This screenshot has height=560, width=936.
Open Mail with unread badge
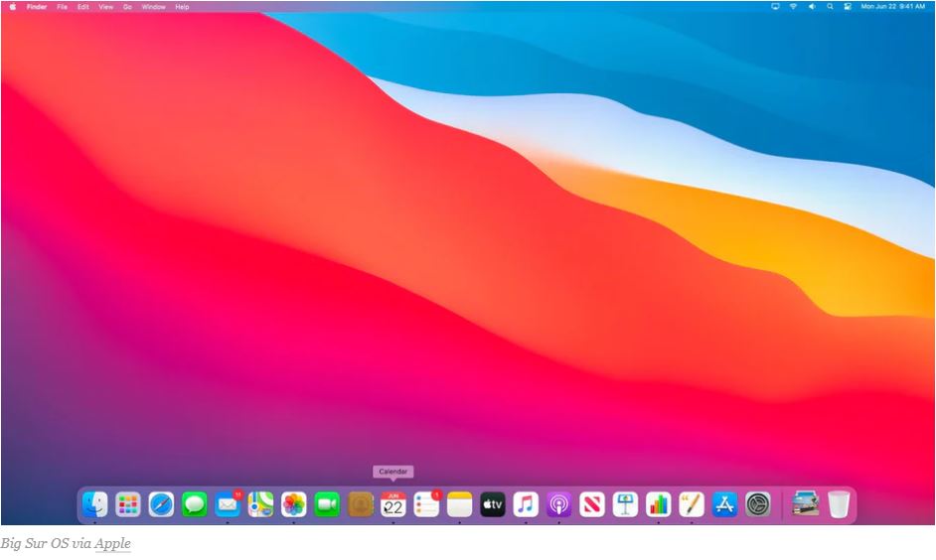[228, 504]
